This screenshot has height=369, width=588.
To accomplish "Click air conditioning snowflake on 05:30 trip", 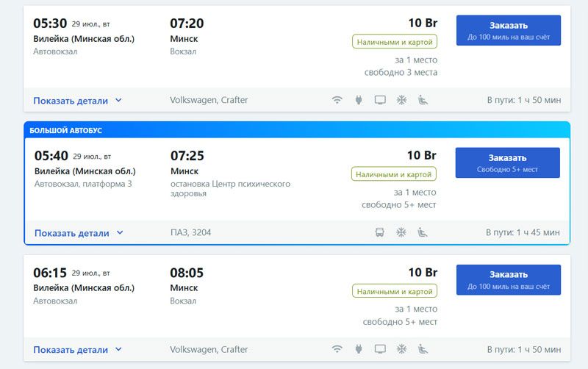I will click(x=401, y=100).
